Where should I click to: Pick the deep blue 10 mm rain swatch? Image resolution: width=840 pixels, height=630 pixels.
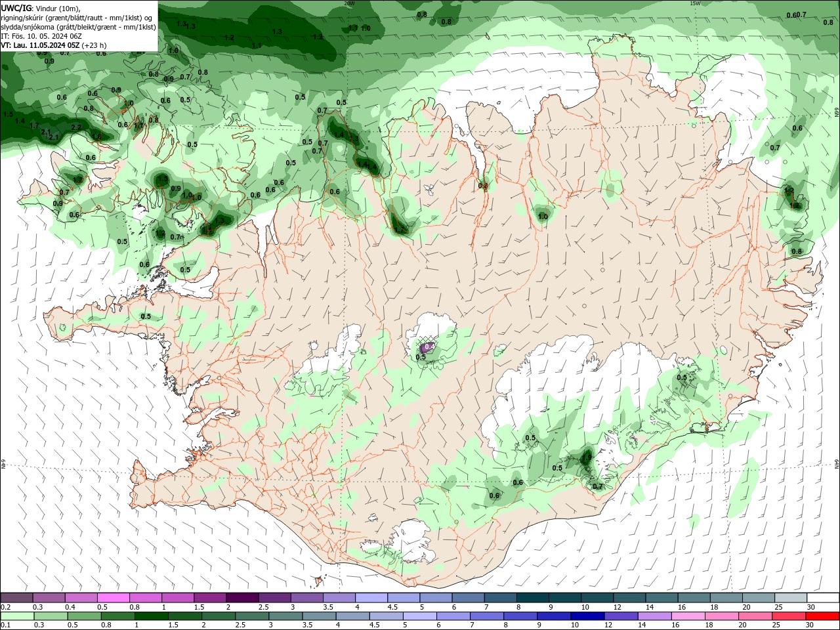[x=587, y=616]
